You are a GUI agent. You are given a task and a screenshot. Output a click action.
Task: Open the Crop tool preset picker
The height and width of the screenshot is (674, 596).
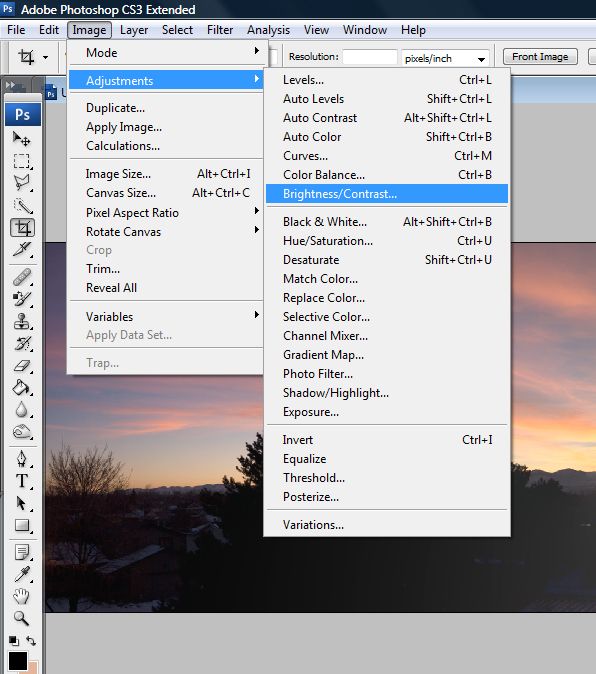click(x=45, y=57)
